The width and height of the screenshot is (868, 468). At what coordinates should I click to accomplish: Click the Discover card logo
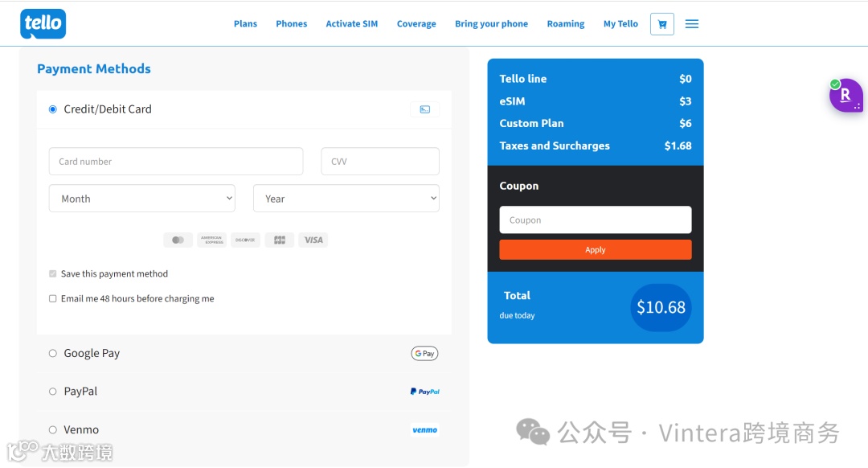pos(245,240)
